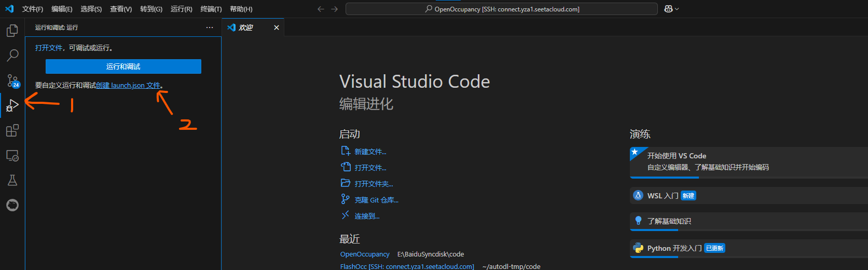Open recent FlashOcc SSH project
868x270 pixels.
pyautogui.click(x=407, y=266)
